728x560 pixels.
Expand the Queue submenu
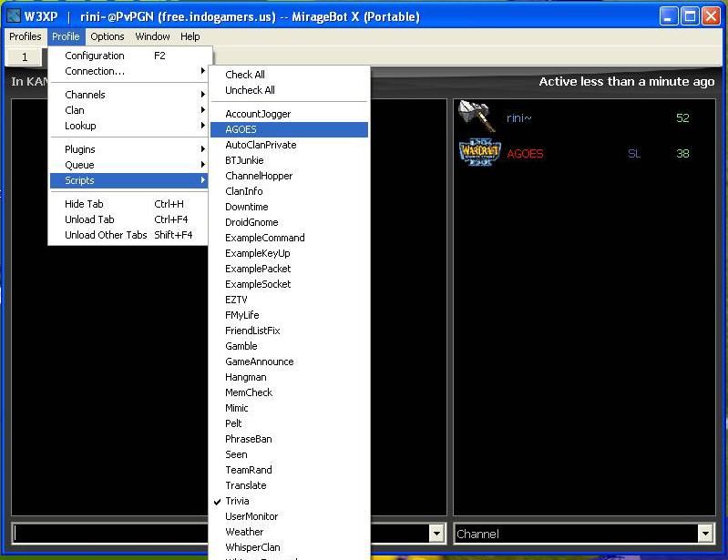pyautogui.click(x=129, y=165)
